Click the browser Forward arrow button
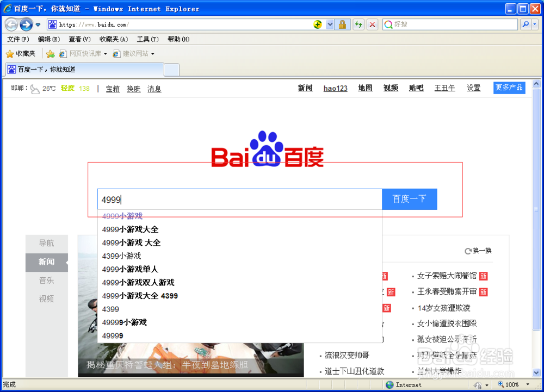The image size is (544, 392). pyautogui.click(x=26, y=24)
